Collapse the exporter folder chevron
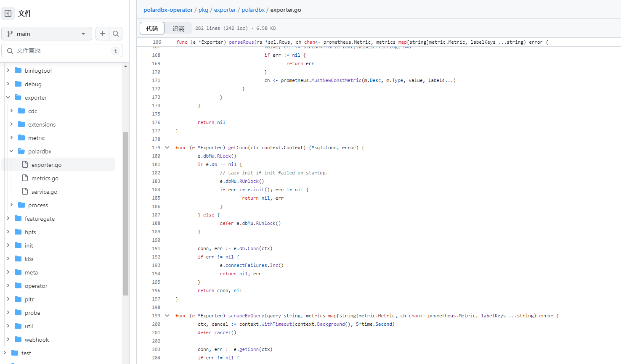 (x=8, y=98)
